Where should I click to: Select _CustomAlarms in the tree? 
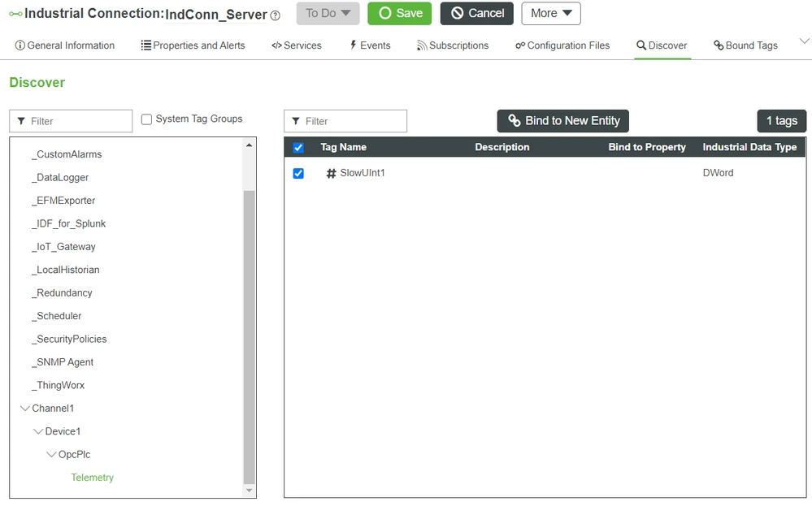click(67, 154)
